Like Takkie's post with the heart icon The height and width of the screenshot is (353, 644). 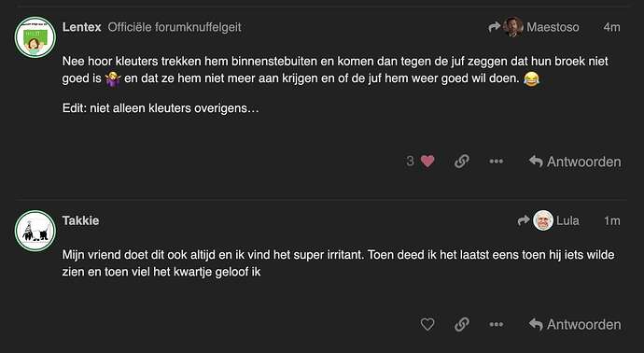click(427, 325)
